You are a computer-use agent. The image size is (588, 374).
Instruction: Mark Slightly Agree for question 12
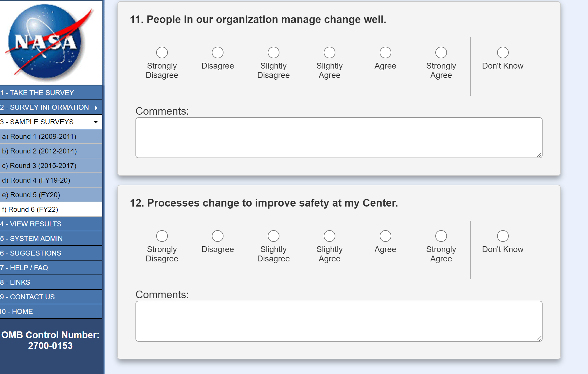click(329, 236)
